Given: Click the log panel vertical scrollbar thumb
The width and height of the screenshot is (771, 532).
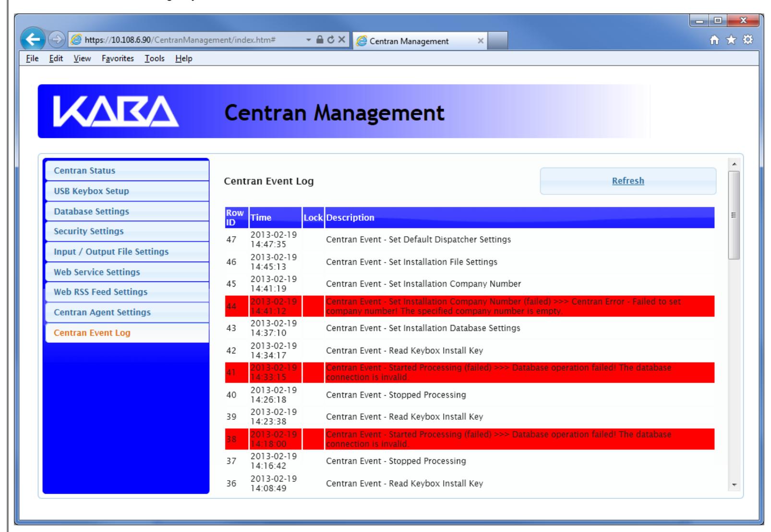Looking at the screenshot, I should [x=734, y=215].
